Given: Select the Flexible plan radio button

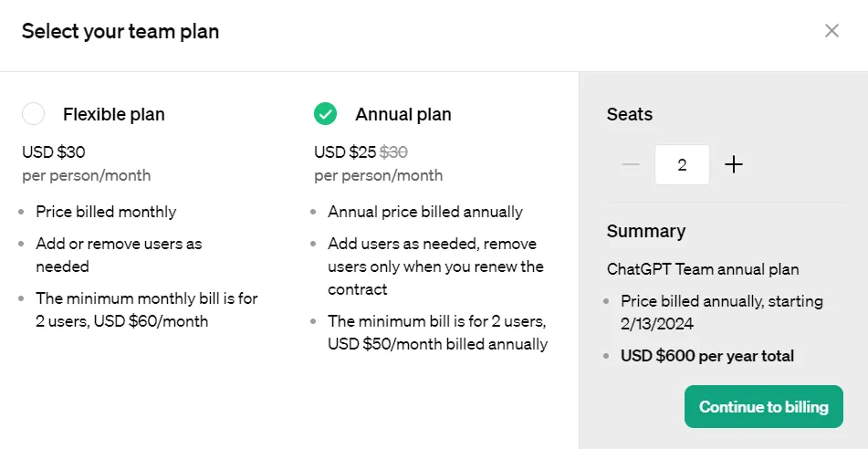Looking at the screenshot, I should (x=33, y=114).
